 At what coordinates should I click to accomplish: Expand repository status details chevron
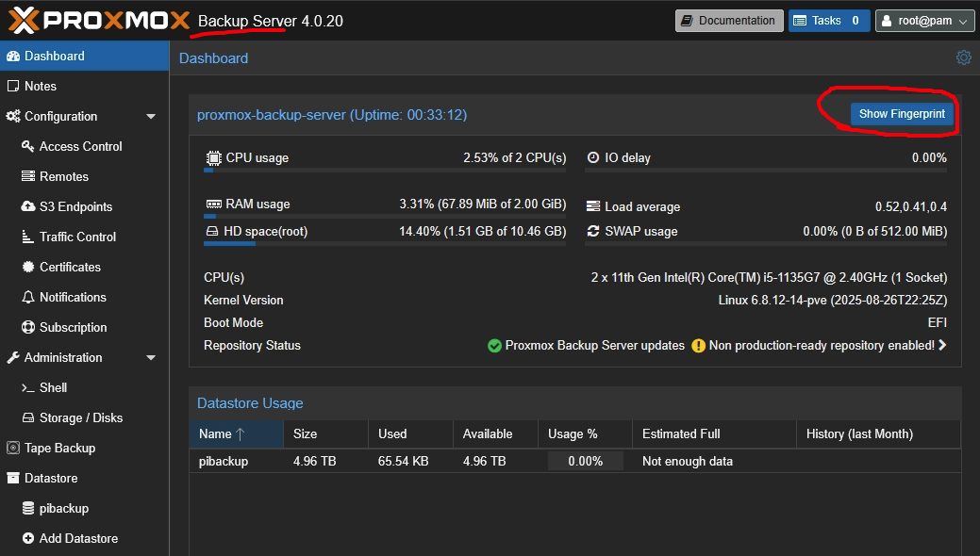pyautogui.click(x=942, y=346)
